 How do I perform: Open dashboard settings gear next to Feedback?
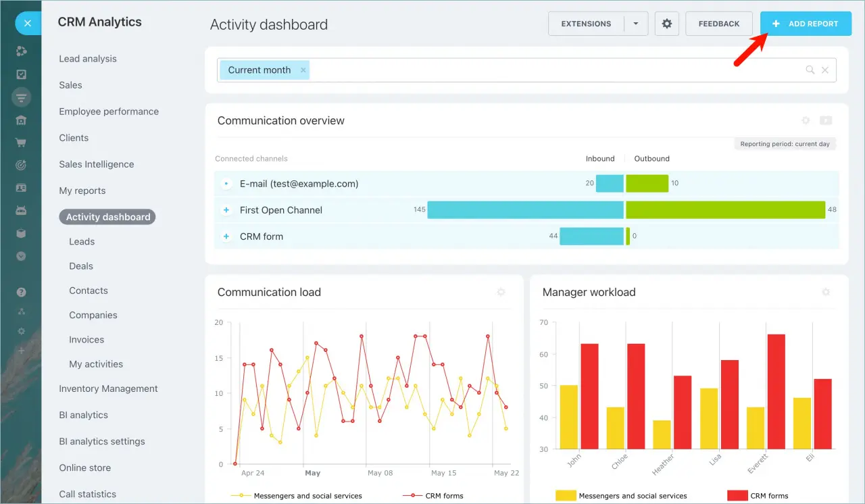pyautogui.click(x=666, y=24)
